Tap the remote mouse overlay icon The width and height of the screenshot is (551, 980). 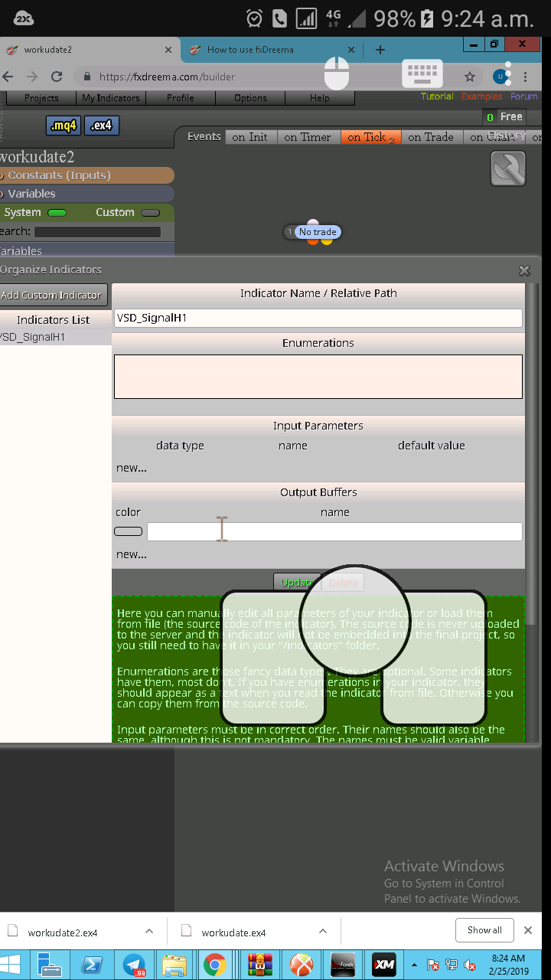(x=337, y=73)
